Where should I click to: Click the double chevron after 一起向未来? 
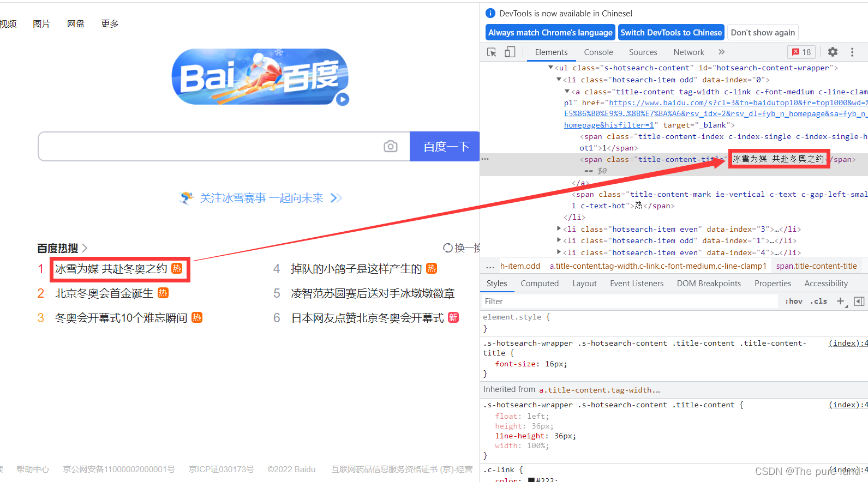click(x=337, y=198)
